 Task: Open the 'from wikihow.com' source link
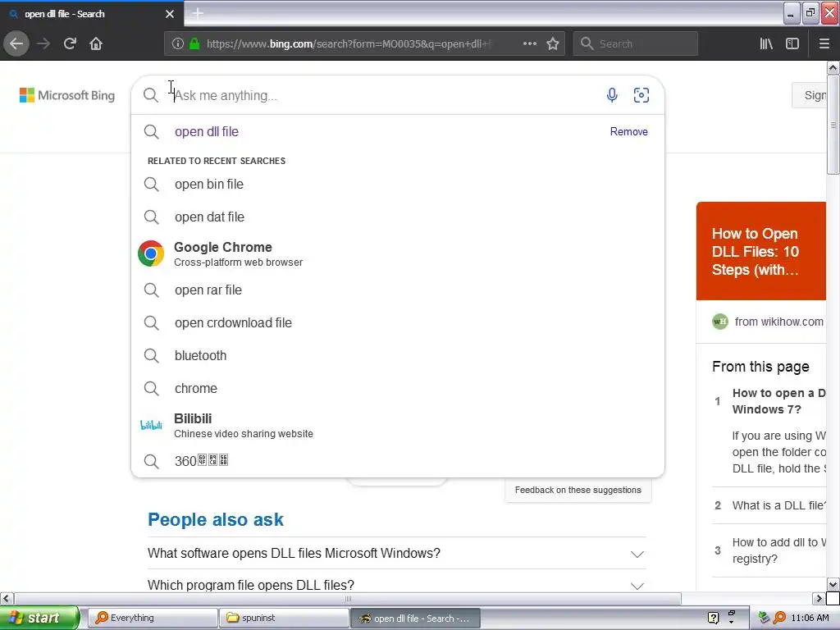tap(778, 322)
